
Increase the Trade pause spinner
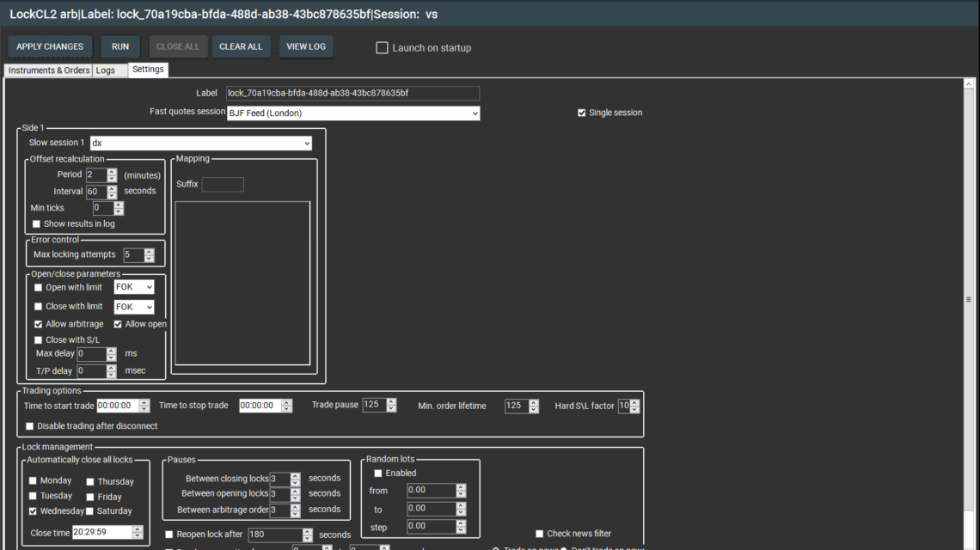point(392,402)
